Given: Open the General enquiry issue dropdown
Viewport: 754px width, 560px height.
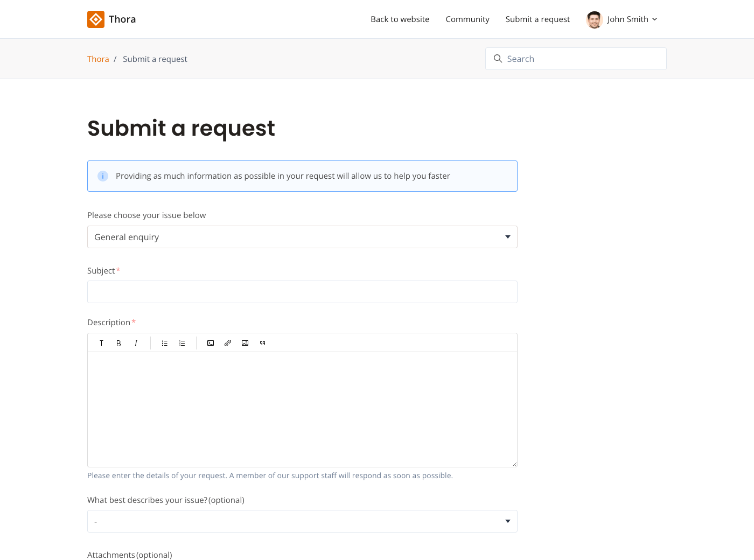Looking at the screenshot, I should pos(302,237).
